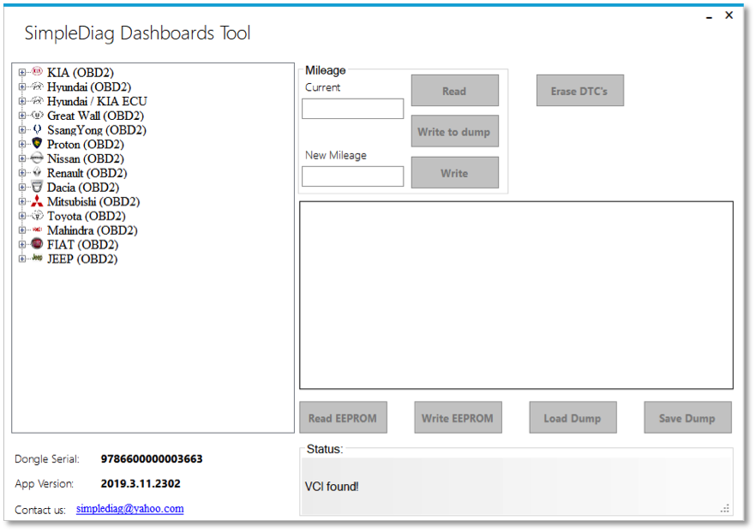
Task: Focus the New Mileage input field
Action: pos(352,176)
